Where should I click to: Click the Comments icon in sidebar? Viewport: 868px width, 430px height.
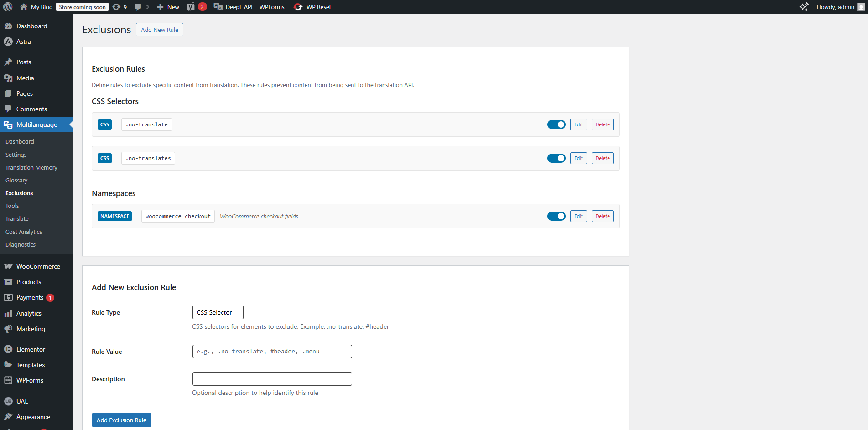coord(8,109)
